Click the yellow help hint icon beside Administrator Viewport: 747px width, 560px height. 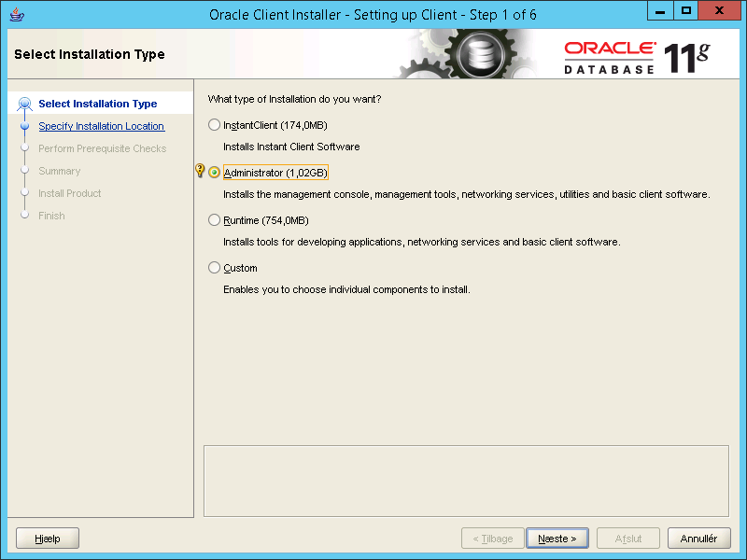coord(200,171)
